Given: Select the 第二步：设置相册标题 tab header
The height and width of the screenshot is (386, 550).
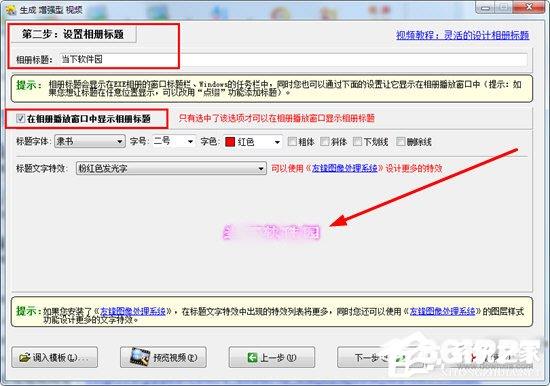Looking at the screenshot, I should coord(73,34).
